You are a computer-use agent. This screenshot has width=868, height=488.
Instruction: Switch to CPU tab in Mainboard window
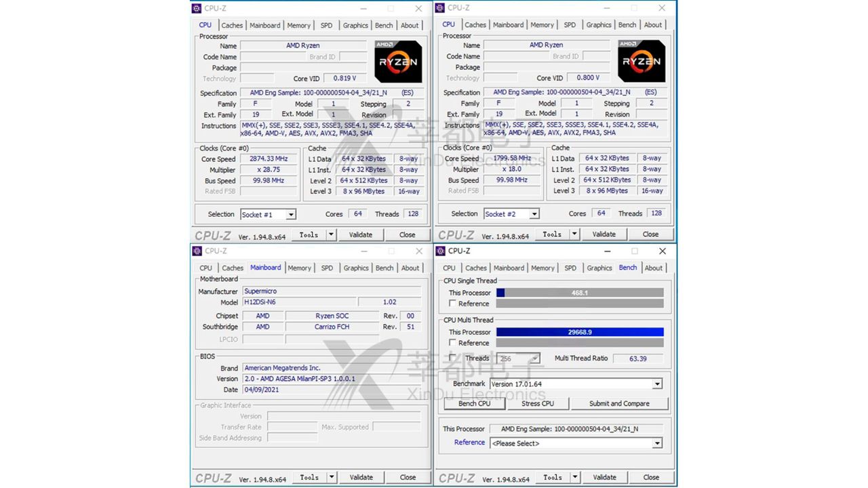(206, 268)
